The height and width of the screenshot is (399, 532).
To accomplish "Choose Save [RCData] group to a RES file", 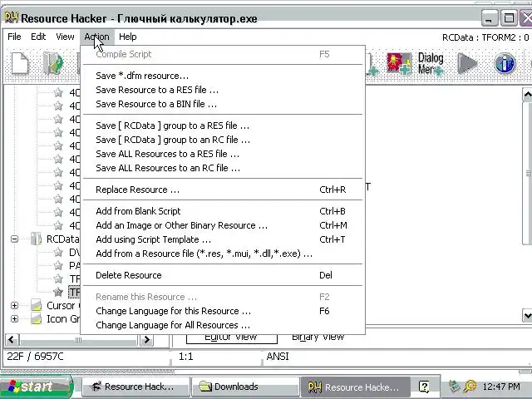I will tap(224, 126).
